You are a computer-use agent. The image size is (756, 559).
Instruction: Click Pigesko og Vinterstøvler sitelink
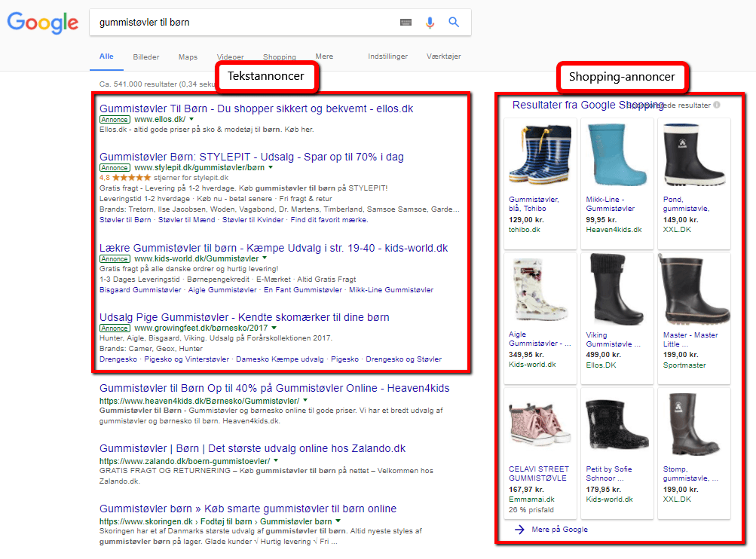click(x=187, y=359)
